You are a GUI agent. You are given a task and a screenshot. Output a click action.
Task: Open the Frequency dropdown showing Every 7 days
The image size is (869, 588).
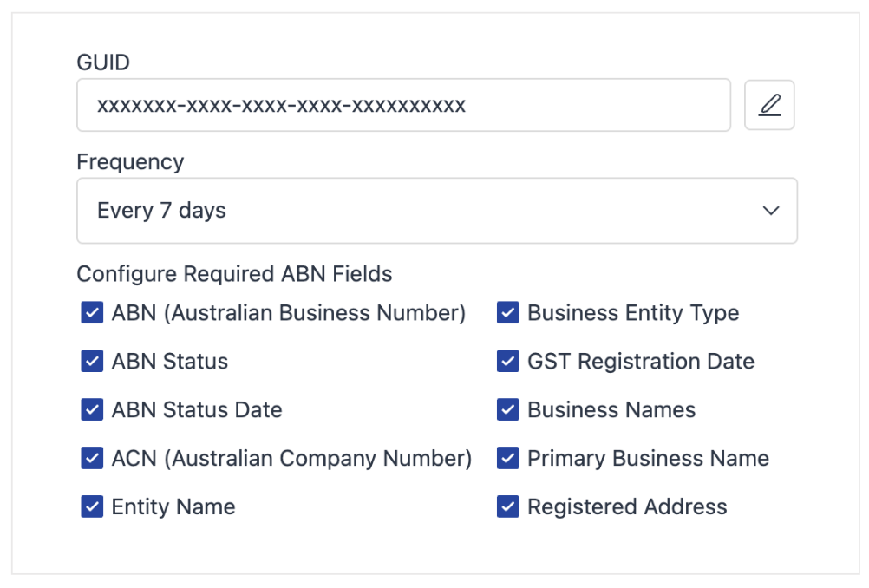tap(436, 211)
